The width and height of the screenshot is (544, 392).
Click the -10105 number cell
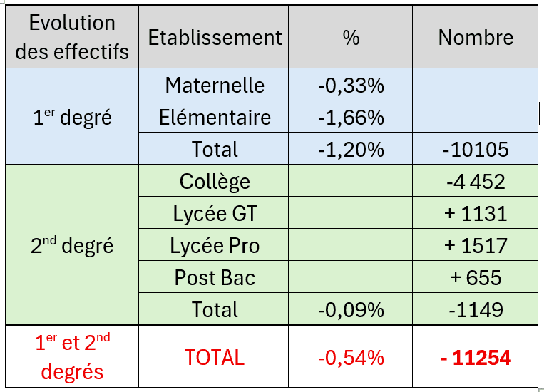476,150
